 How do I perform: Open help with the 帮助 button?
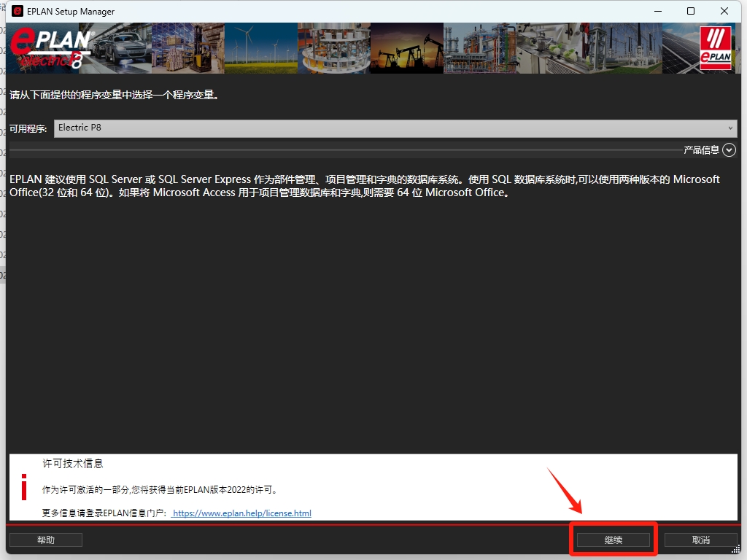[45, 540]
